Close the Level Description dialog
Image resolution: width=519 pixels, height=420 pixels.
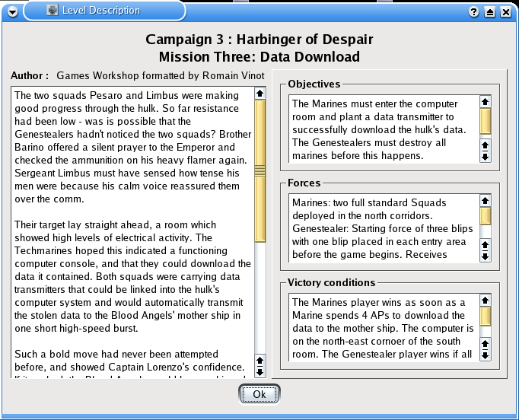pyautogui.click(x=506, y=12)
